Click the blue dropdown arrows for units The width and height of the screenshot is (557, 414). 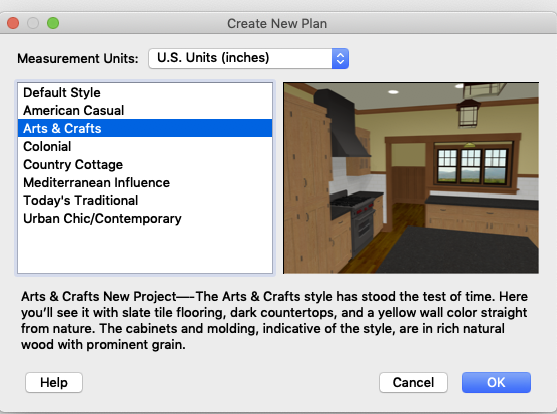click(x=340, y=58)
